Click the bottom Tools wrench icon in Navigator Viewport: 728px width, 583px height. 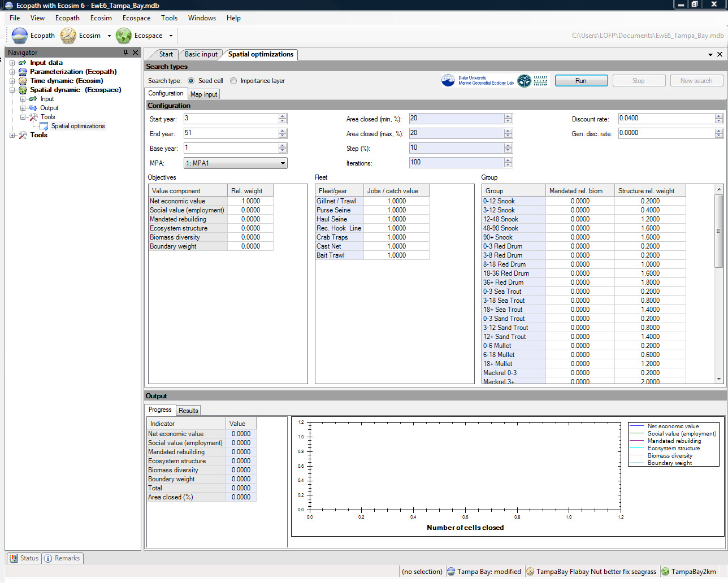pyautogui.click(x=23, y=135)
